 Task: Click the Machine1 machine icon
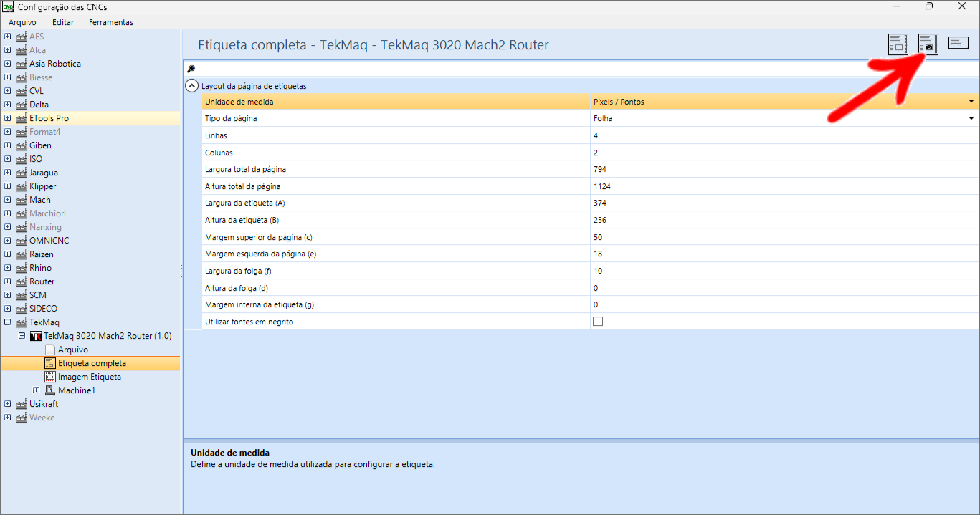(x=50, y=390)
